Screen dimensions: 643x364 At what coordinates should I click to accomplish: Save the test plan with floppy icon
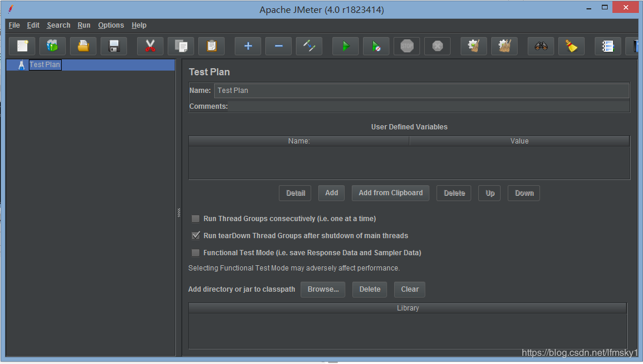tap(114, 46)
